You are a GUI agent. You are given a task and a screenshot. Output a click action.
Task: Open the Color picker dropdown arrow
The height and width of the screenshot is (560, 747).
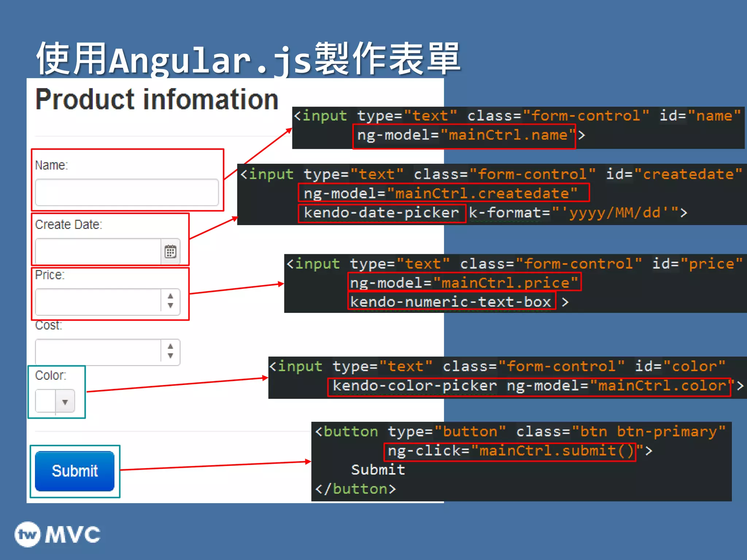[x=65, y=401]
